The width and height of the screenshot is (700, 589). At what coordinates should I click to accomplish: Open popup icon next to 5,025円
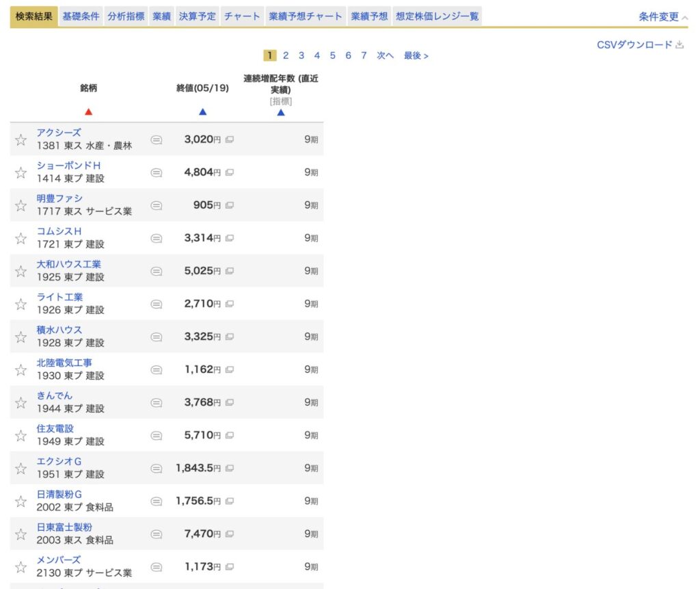pos(230,271)
